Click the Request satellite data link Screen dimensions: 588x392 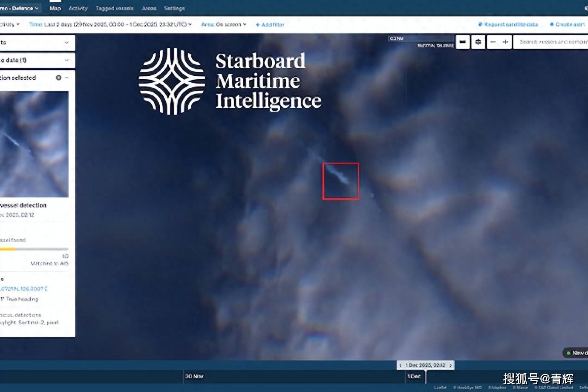508,24
